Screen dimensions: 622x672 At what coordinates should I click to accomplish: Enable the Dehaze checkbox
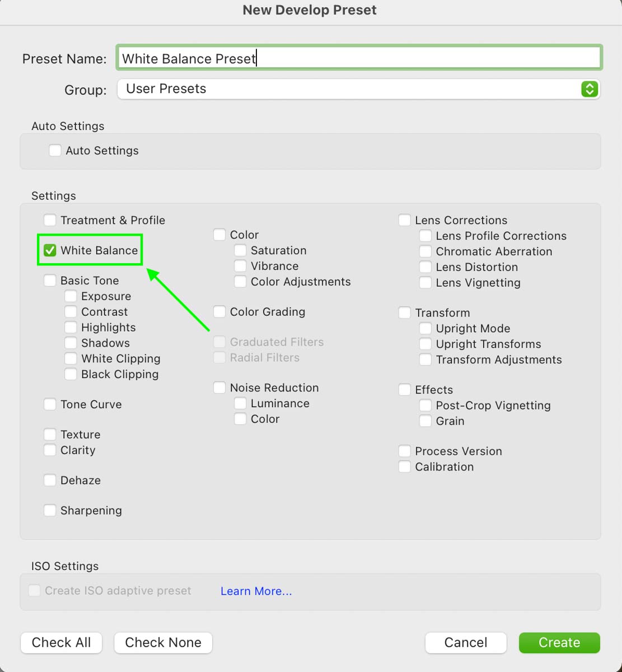pyautogui.click(x=50, y=480)
